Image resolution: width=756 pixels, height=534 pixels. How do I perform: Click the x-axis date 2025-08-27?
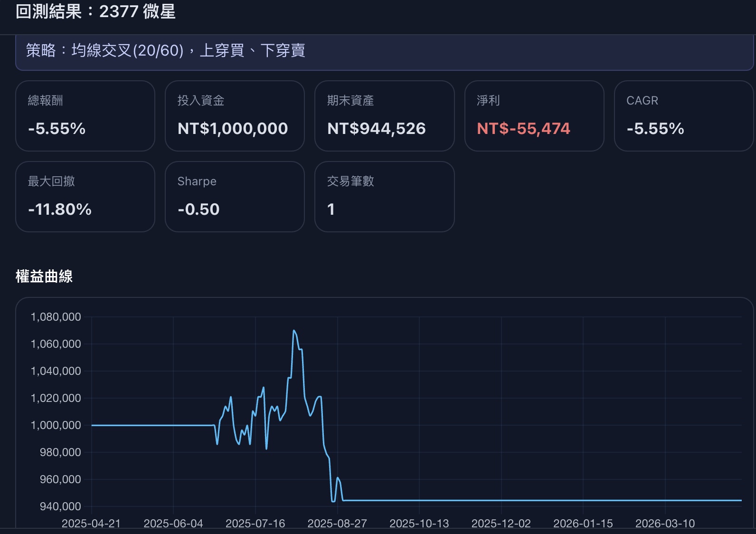point(337,523)
